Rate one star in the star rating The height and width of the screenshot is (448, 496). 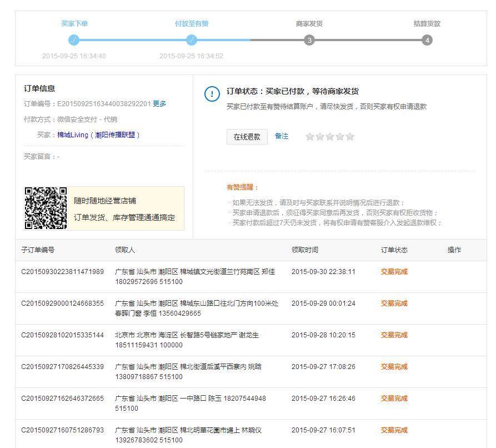coord(310,137)
